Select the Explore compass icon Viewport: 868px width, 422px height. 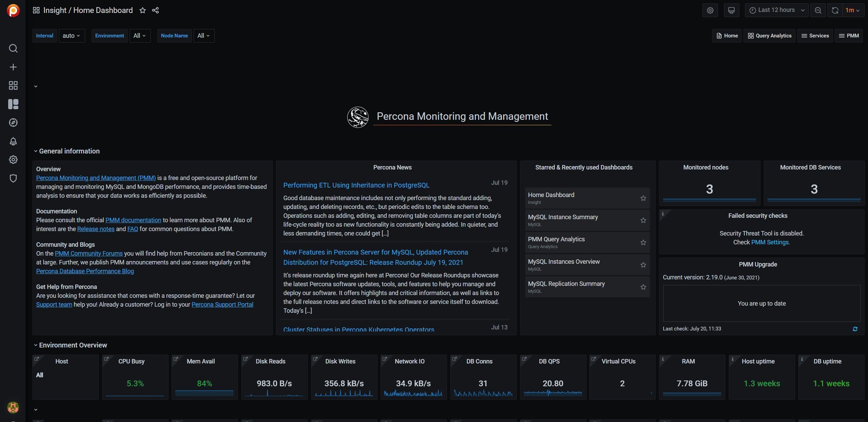[13, 123]
